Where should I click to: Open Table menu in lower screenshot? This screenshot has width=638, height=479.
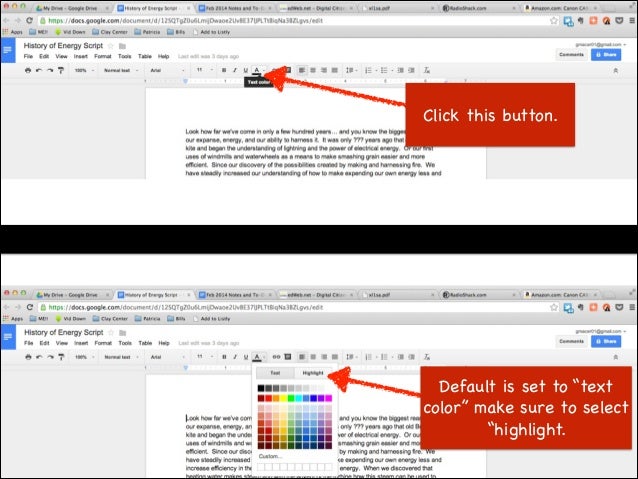pyautogui.click(x=145, y=343)
